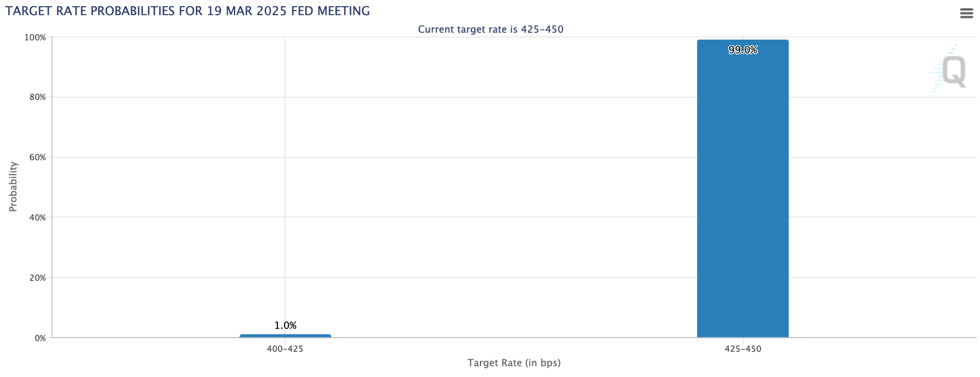Select the 425-450 probability bar
Image resolution: width=980 pixels, height=377 pixels.
743,188
